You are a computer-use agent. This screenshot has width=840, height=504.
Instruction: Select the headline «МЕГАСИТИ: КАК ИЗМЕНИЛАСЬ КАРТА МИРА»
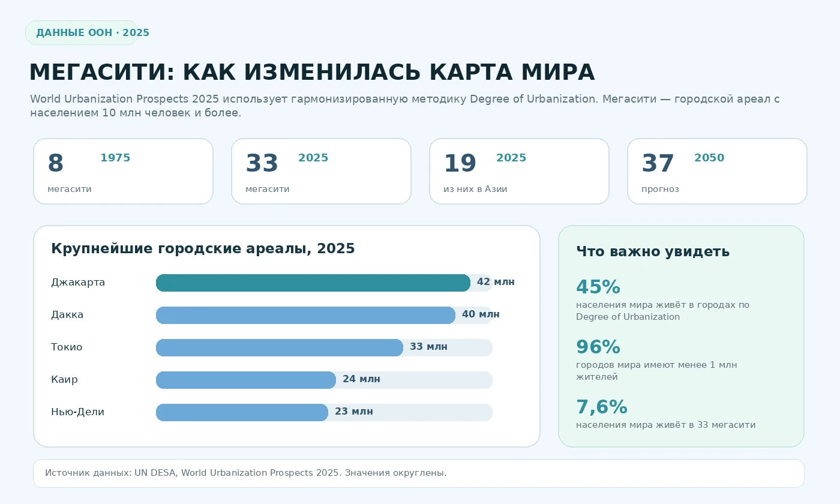click(311, 72)
